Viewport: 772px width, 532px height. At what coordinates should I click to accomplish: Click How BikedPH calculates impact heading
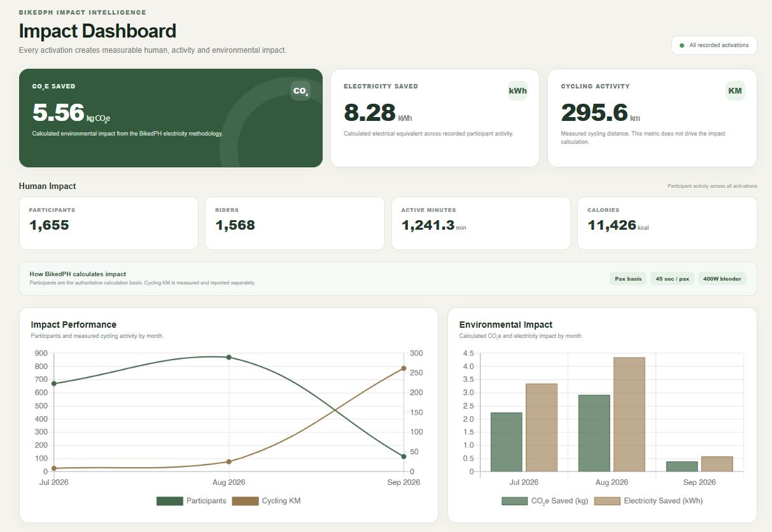[x=78, y=274]
